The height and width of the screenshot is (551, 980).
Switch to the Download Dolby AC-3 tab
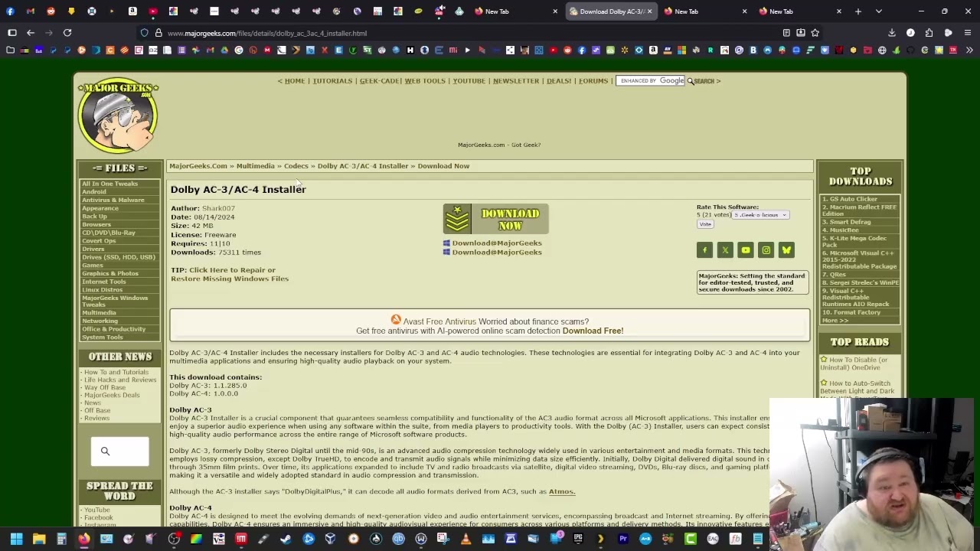[x=611, y=11]
